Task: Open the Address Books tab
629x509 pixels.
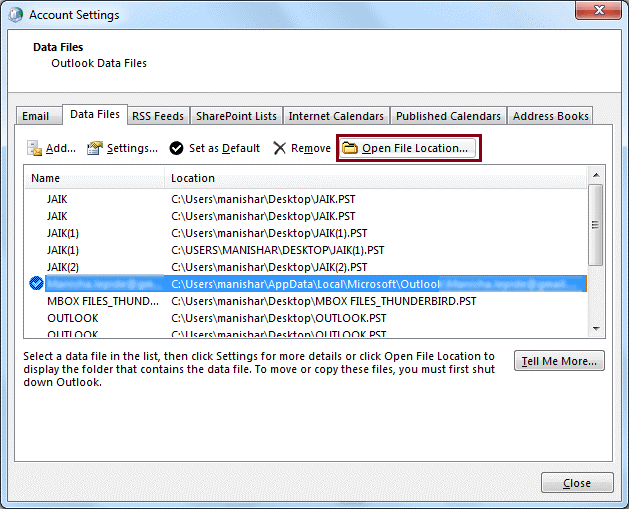Action: click(550, 116)
